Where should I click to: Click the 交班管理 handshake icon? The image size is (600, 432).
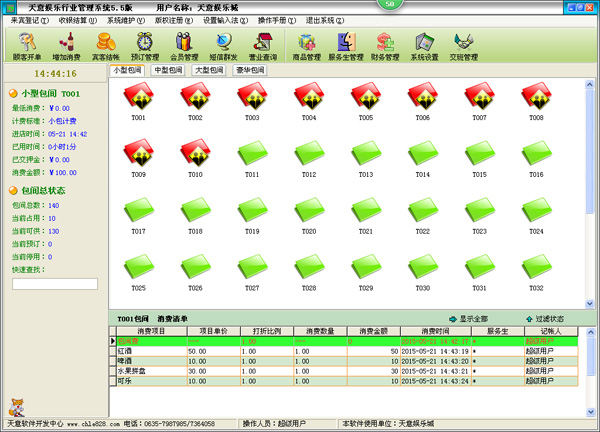point(464,45)
